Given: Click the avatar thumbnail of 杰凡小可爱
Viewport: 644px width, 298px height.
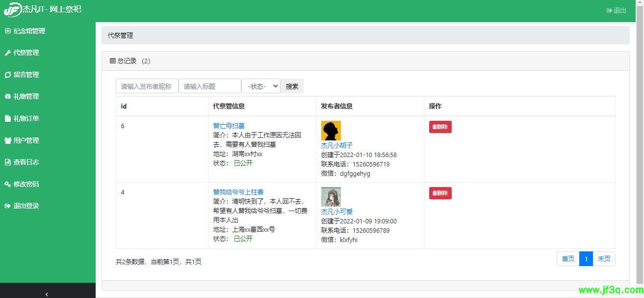Looking at the screenshot, I should [331, 197].
